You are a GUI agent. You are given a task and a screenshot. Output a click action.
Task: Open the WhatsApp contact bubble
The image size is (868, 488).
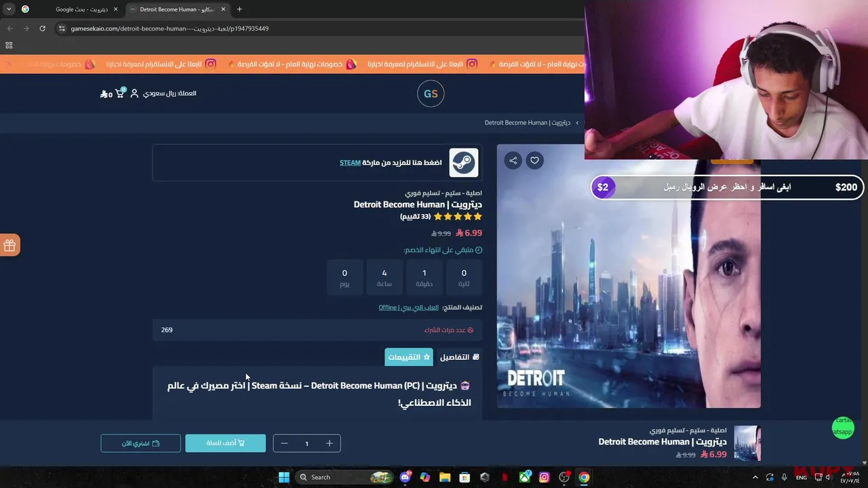tap(843, 428)
